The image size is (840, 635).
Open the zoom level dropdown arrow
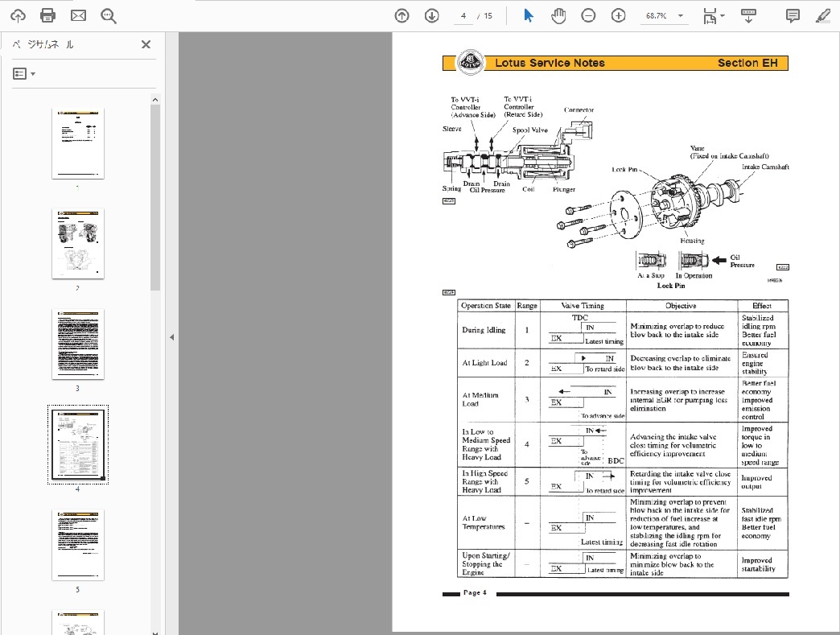(x=681, y=16)
